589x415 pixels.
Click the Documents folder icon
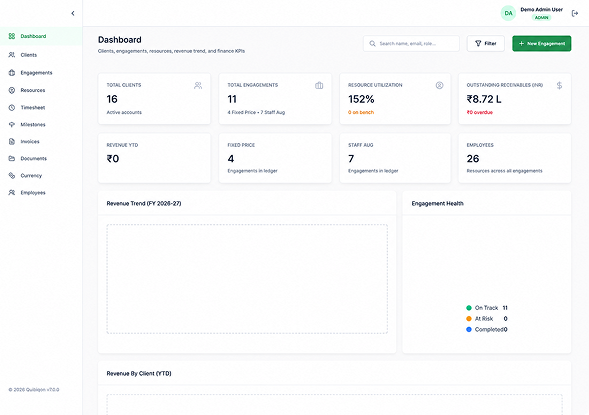[x=12, y=158]
